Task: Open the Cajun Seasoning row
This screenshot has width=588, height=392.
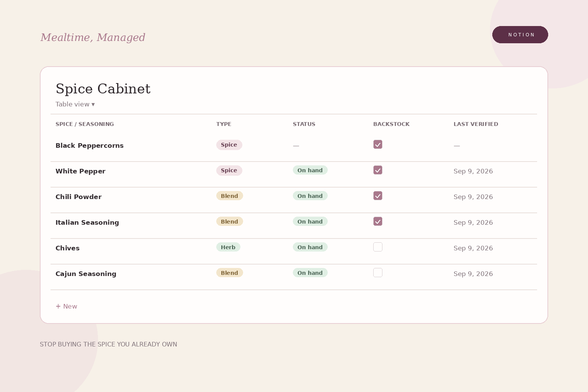Action: [x=294, y=277]
